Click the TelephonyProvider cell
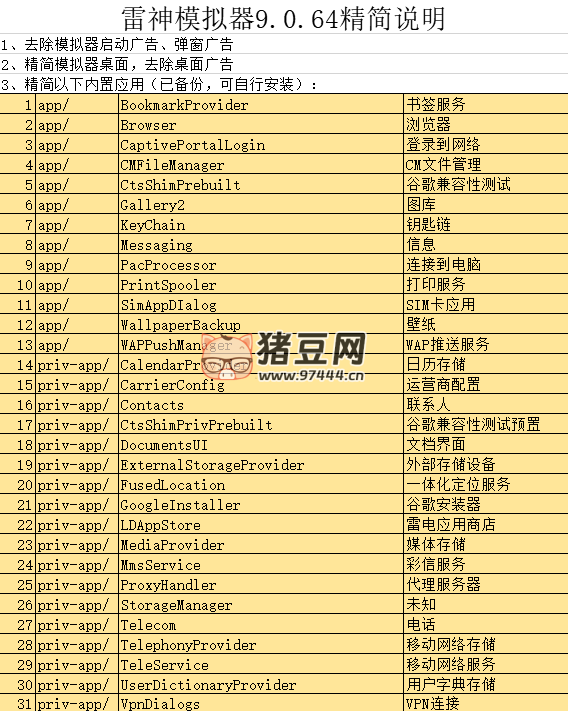Viewport: 568px width, 711px height. [261, 644]
